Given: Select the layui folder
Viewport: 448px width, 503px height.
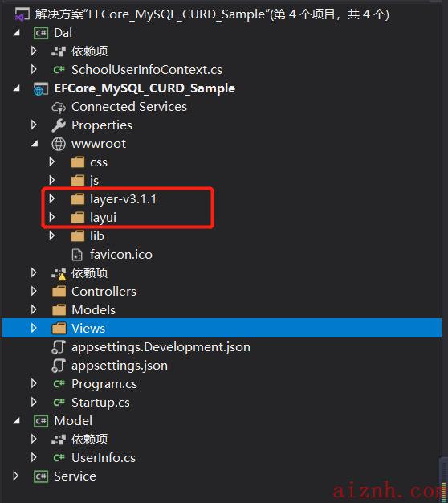Looking at the screenshot, I should 103,218.
